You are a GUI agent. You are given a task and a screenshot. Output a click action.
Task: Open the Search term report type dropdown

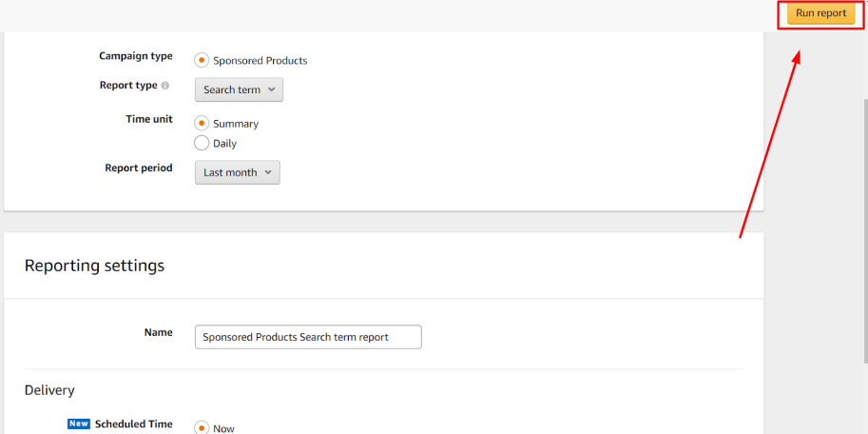click(x=239, y=89)
